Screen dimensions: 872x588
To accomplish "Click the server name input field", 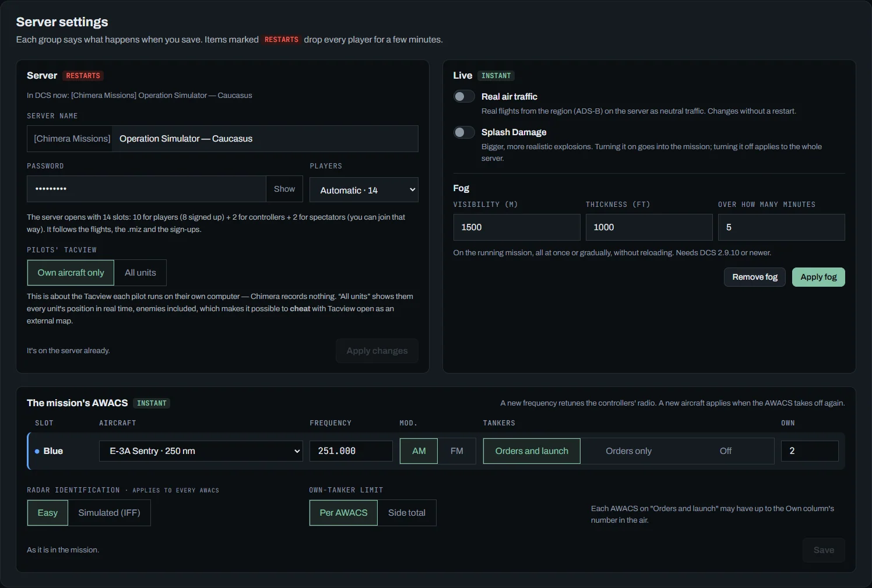I will point(265,139).
